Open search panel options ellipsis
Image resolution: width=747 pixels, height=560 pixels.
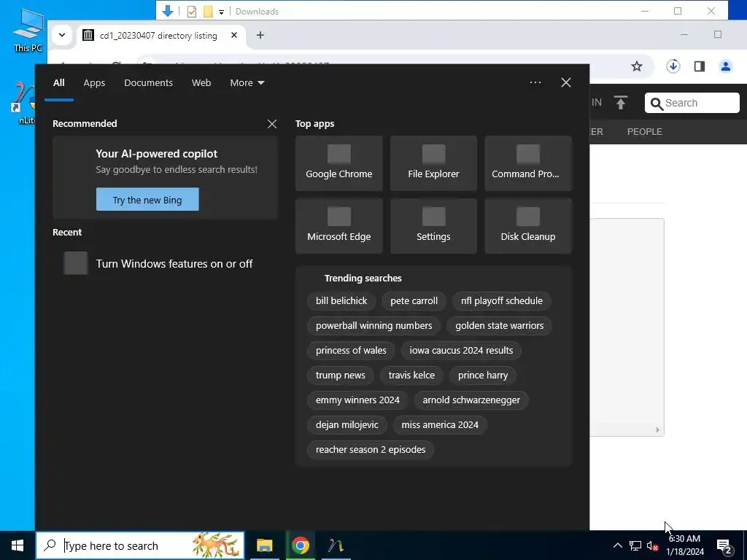pyautogui.click(x=535, y=82)
